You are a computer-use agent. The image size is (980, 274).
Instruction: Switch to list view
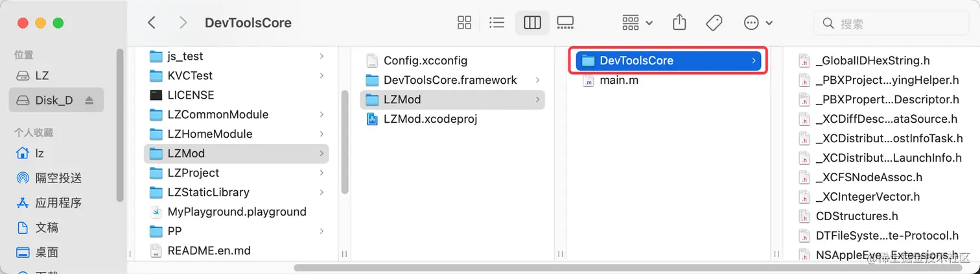(x=497, y=23)
